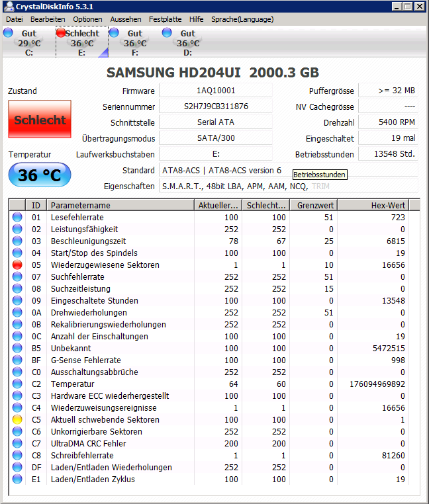Click the blue status icon for Suchfehlerrate

pos(17,276)
